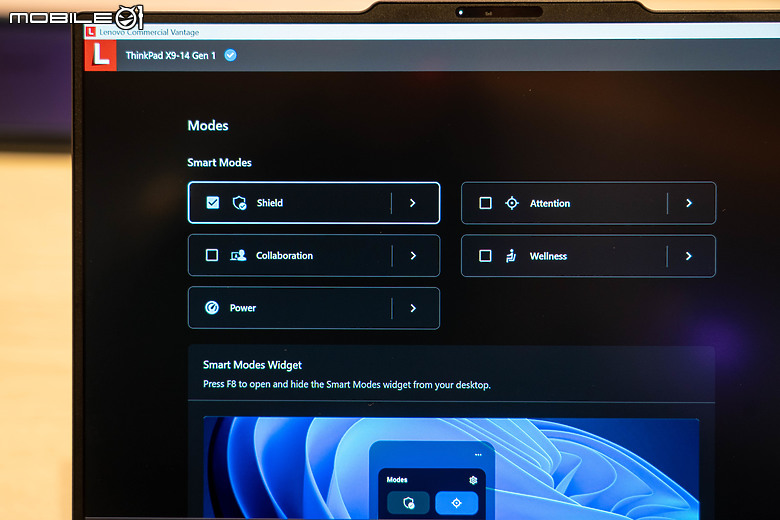Expand the Power mode chevron
Screen dimensions: 780x520
(x=413, y=308)
